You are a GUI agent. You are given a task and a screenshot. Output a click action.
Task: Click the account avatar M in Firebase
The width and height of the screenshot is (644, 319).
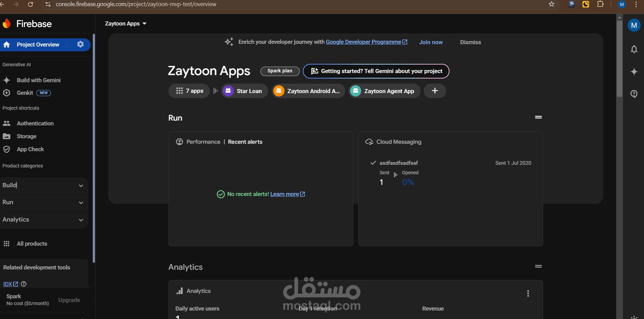pos(634,25)
